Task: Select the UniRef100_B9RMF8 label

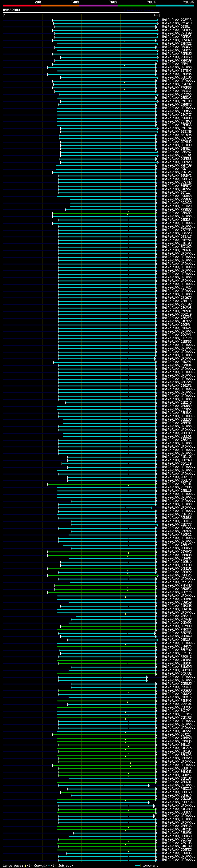Action: pos(176,104)
